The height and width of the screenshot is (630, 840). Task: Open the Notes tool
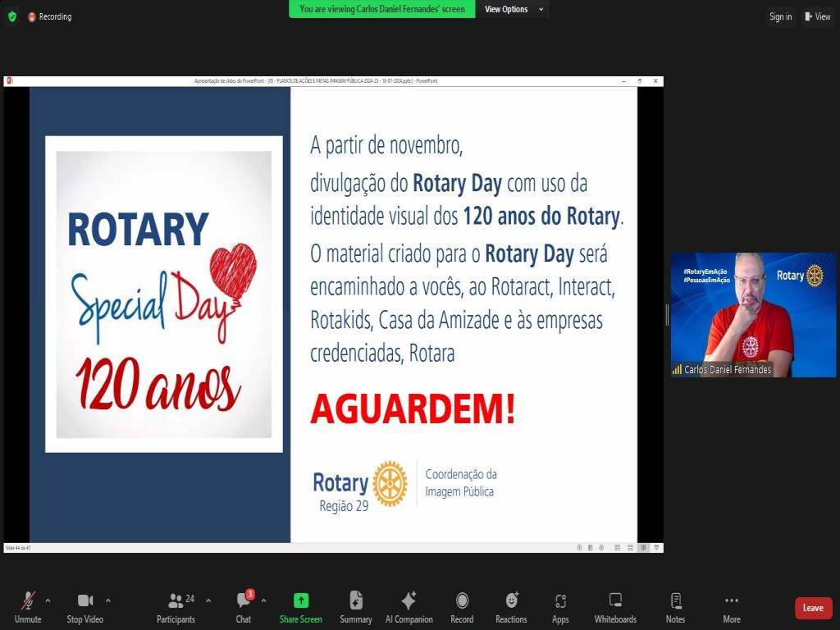pyautogui.click(x=675, y=607)
